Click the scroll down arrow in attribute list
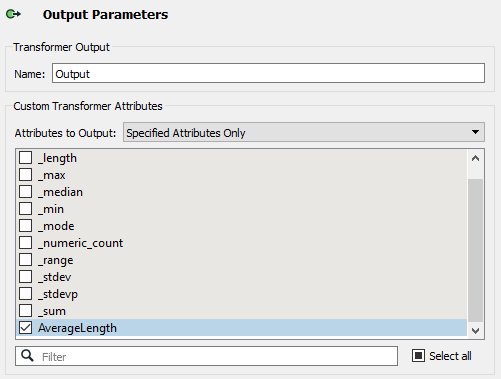 click(476, 331)
